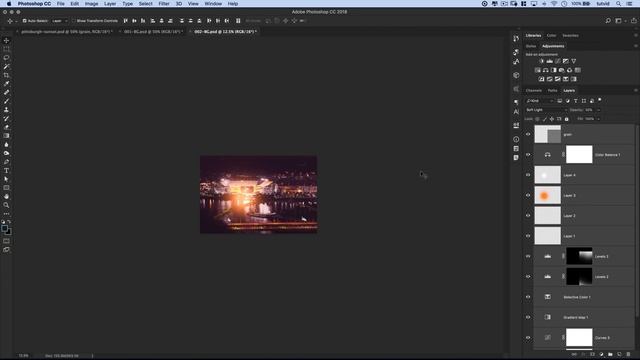Select the Path Selection tool
This screenshot has height=360, width=640.
pos(6,179)
